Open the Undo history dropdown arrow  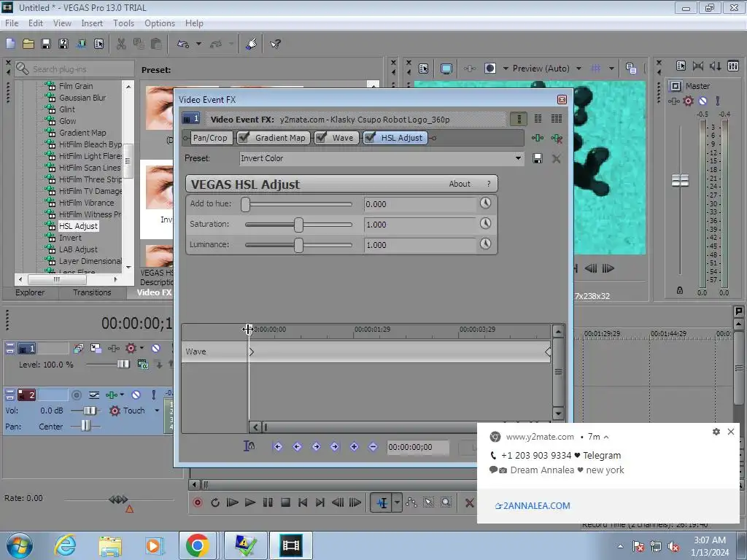(x=198, y=44)
